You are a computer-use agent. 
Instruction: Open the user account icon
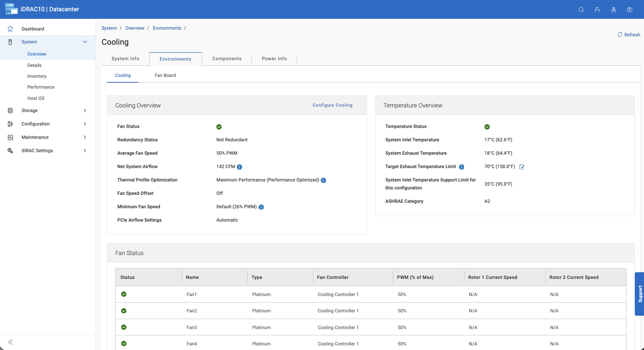click(614, 10)
